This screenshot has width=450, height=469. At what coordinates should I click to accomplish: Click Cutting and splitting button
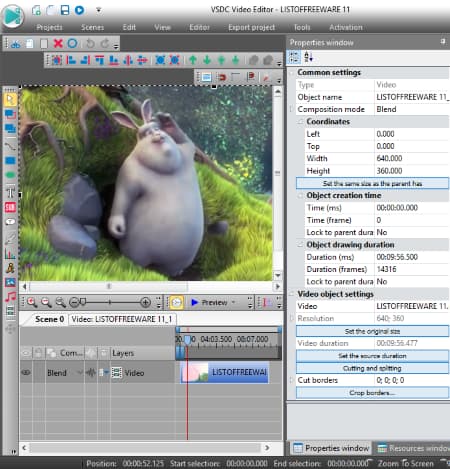[x=372, y=368]
